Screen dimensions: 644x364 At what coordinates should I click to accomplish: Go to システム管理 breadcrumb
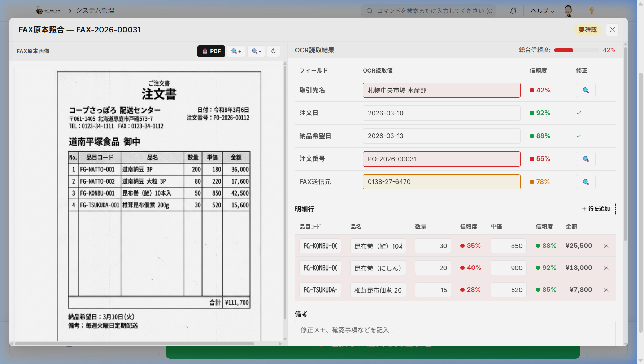(95, 10)
